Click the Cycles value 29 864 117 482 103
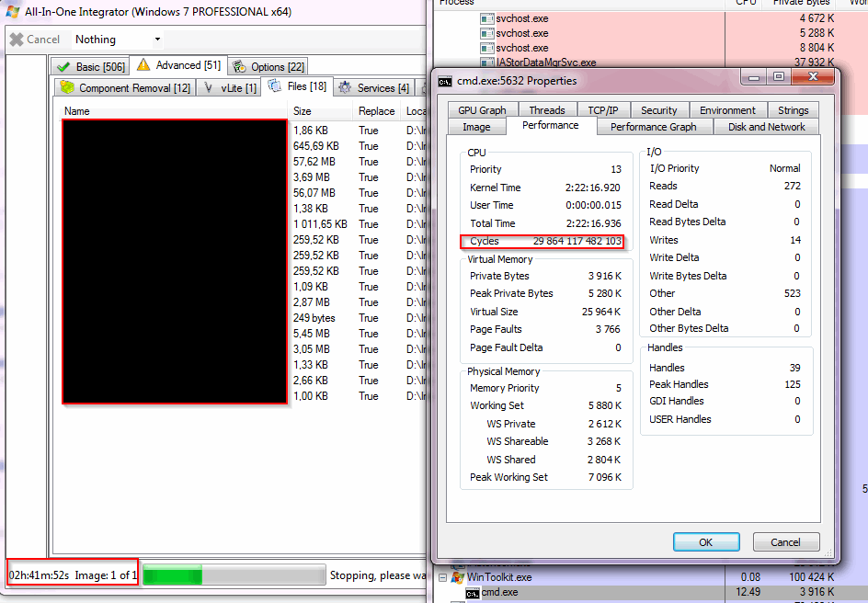 (577, 241)
